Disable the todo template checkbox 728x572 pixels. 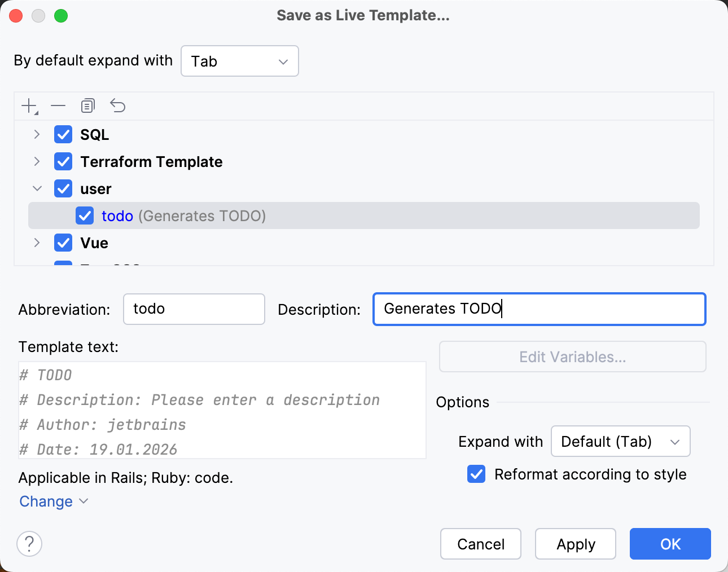tap(85, 216)
